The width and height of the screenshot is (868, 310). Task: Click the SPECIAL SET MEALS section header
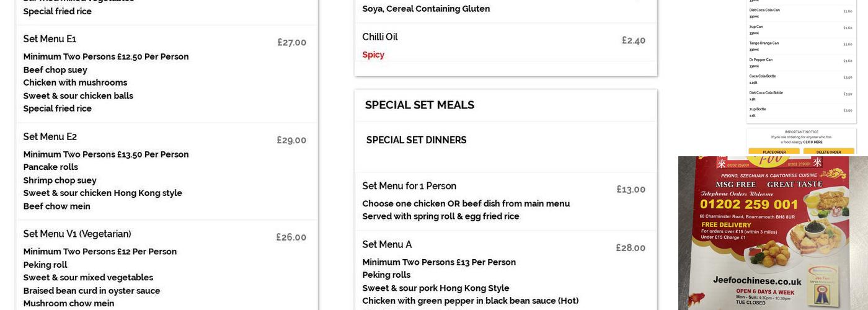(x=420, y=105)
